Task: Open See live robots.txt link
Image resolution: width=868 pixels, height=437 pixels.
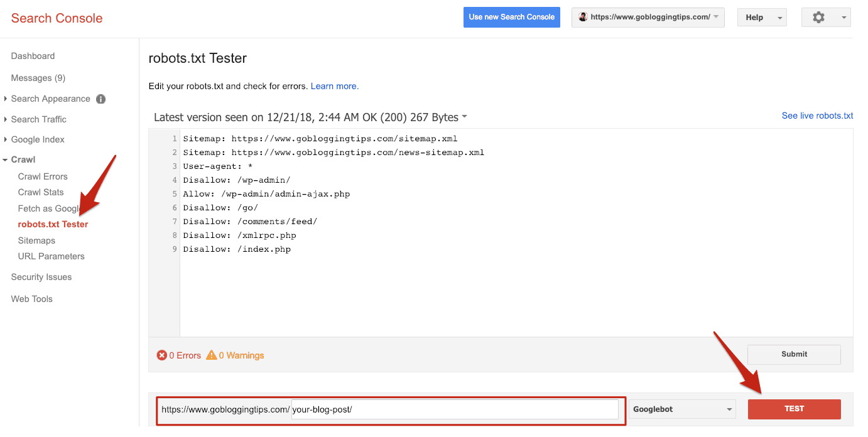Action: point(818,116)
